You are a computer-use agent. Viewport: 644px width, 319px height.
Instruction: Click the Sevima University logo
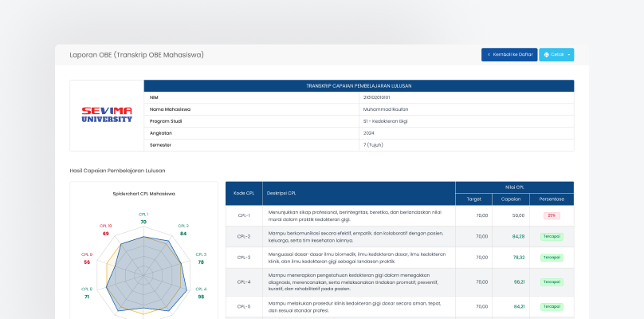[x=107, y=115]
